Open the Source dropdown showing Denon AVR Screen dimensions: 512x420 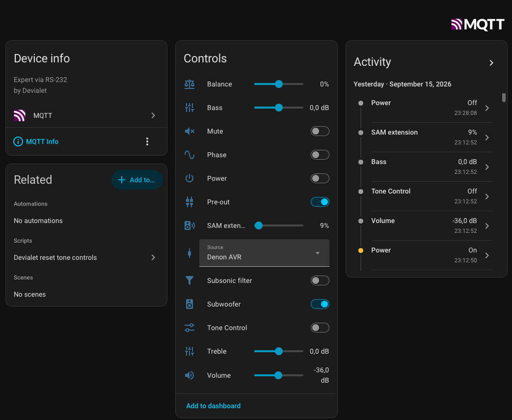tap(264, 253)
